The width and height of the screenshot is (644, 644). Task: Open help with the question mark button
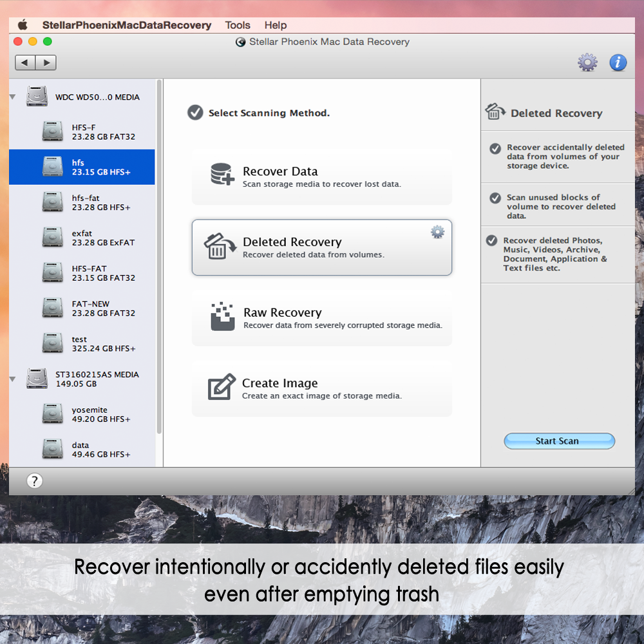tap(35, 480)
